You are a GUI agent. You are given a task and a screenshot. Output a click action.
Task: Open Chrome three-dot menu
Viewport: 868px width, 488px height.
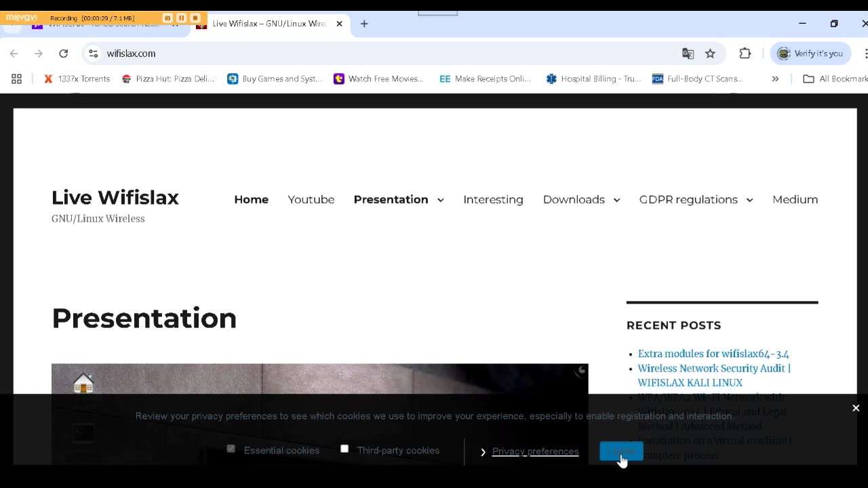(x=865, y=54)
